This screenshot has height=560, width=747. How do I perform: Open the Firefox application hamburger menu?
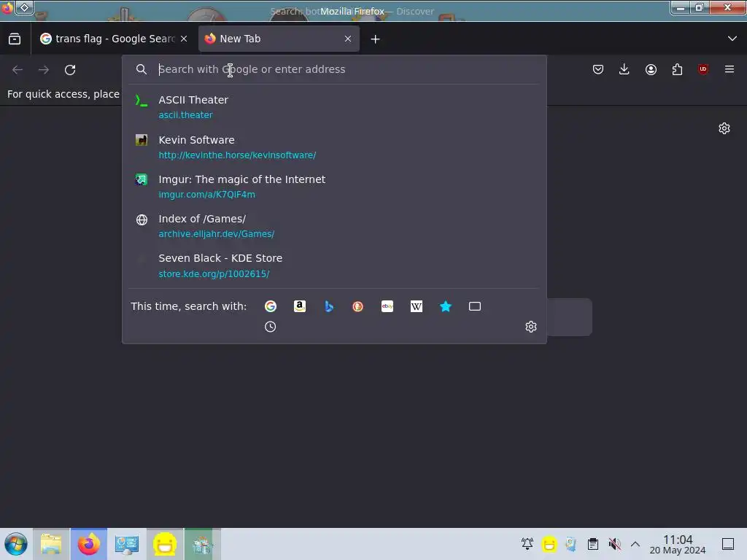729,69
